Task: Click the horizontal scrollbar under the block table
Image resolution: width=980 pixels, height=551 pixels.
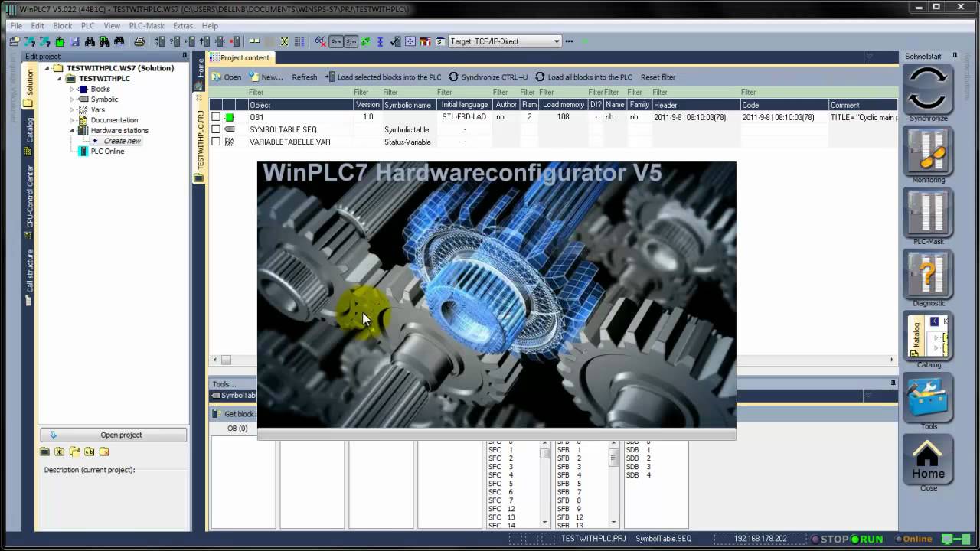Action: click(553, 360)
